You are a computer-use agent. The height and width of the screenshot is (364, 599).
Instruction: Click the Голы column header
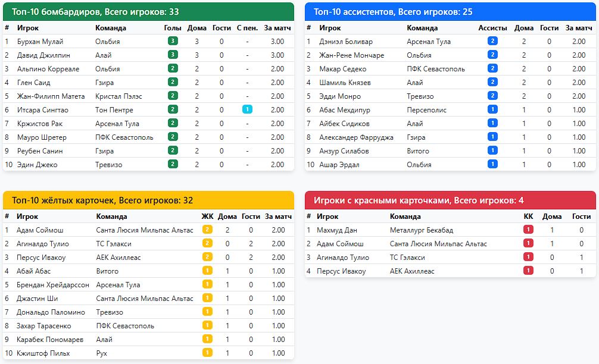click(x=173, y=28)
